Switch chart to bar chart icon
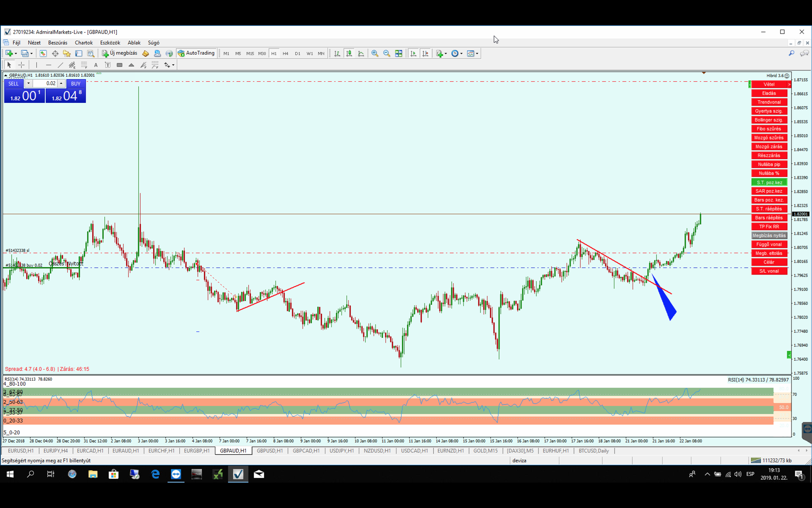 pyautogui.click(x=337, y=53)
